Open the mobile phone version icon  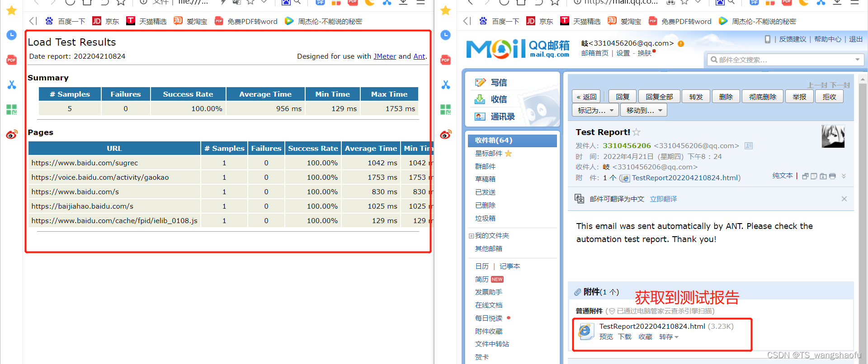[768, 39]
